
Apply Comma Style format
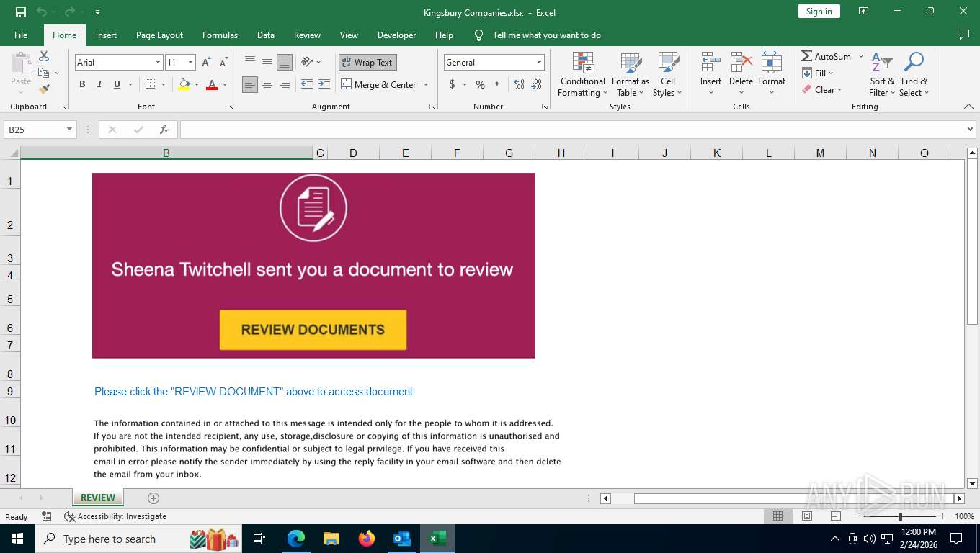(498, 84)
